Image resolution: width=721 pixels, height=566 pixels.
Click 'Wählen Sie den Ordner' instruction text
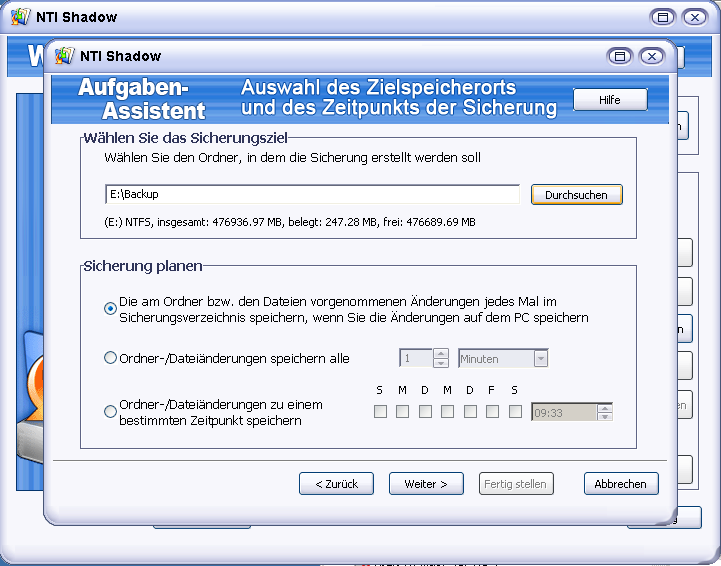(292, 158)
